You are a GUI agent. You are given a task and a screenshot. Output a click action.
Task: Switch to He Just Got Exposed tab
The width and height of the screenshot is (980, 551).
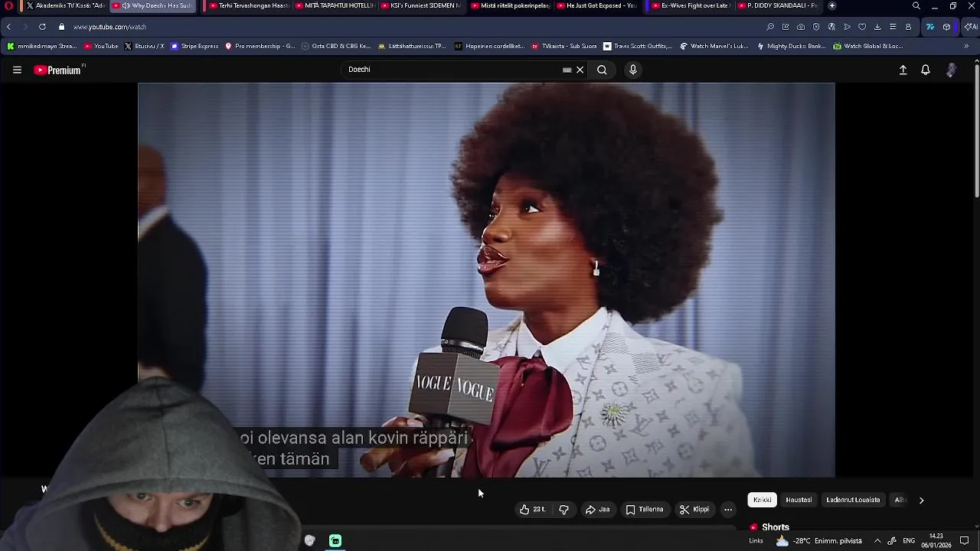(596, 5)
